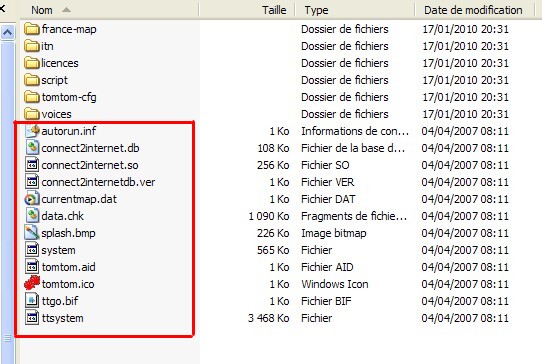Click the 226 Ko size value
The width and height of the screenshot is (542, 364).
click(273, 233)
